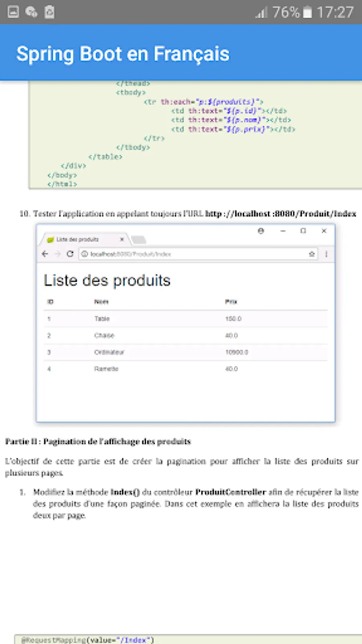Tap the th:each code line
362x644 pixels.
204,102
